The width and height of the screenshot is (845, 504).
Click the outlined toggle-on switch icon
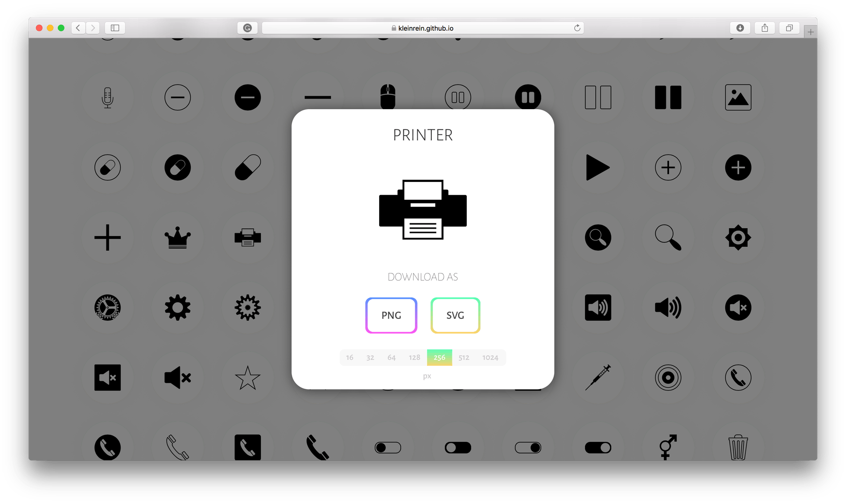[528, 448]
